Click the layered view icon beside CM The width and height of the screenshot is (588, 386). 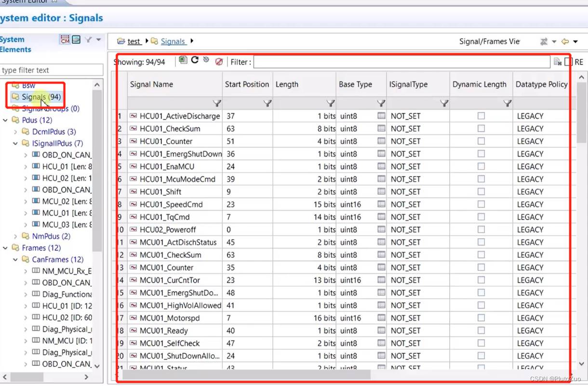76,40
